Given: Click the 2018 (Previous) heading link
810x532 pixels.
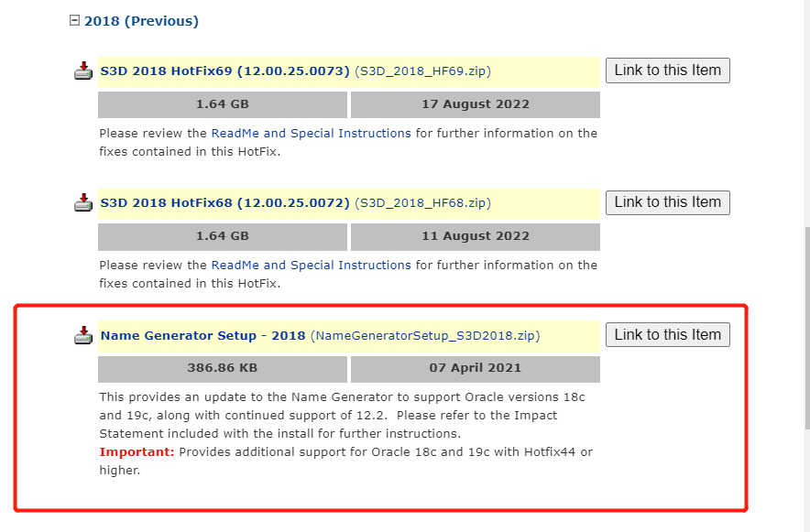Looking at the screenshot, I should click(141, 21).
